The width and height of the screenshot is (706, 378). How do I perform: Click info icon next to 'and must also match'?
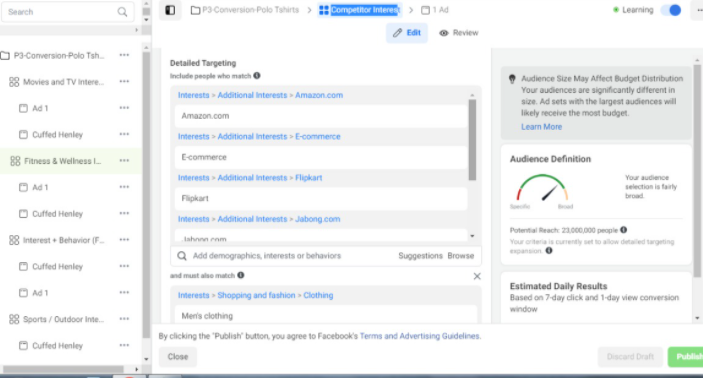241,275
